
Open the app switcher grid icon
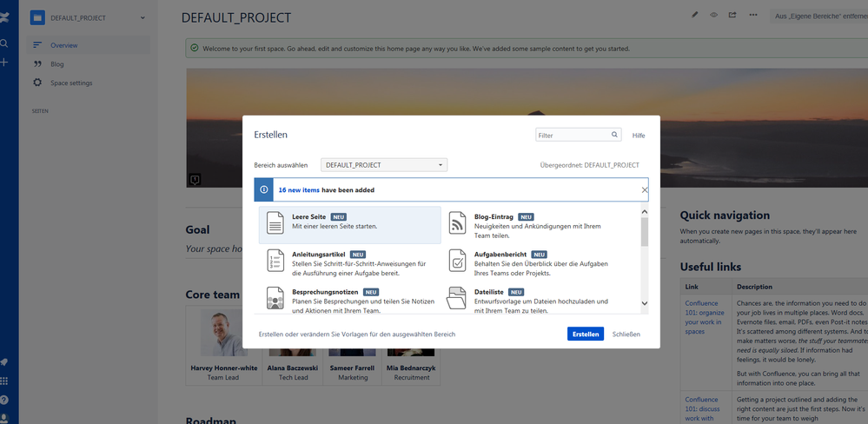coord(4,381)
